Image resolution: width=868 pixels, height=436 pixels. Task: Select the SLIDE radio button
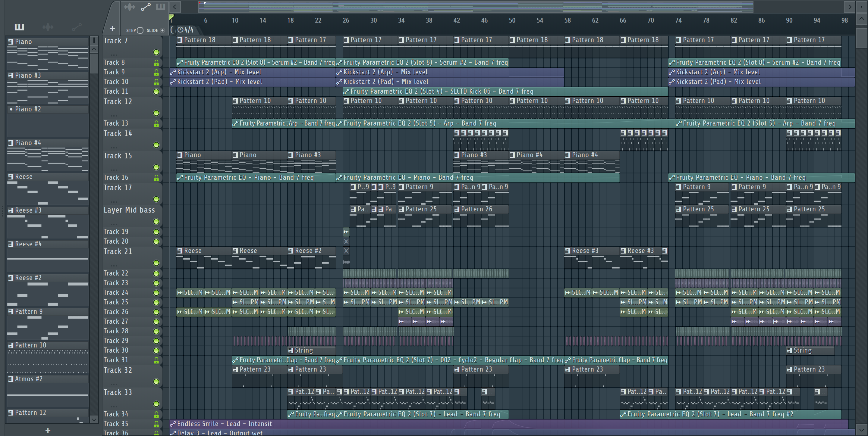162,30
